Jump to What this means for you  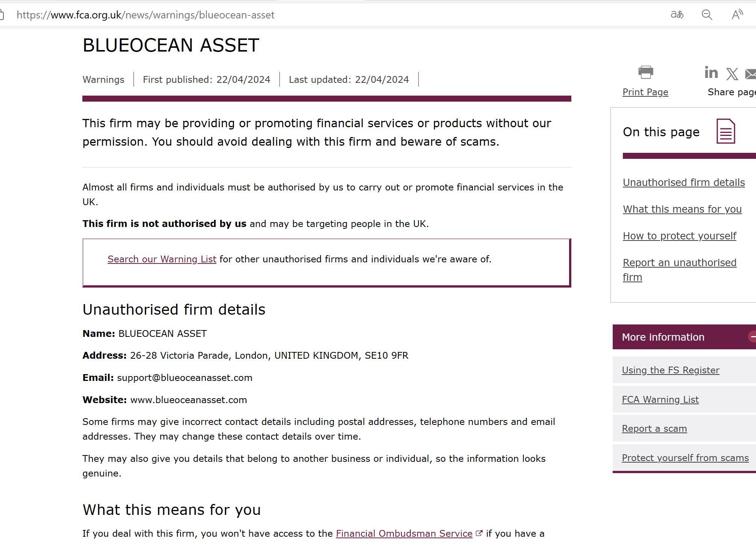[x=682, y=209]
